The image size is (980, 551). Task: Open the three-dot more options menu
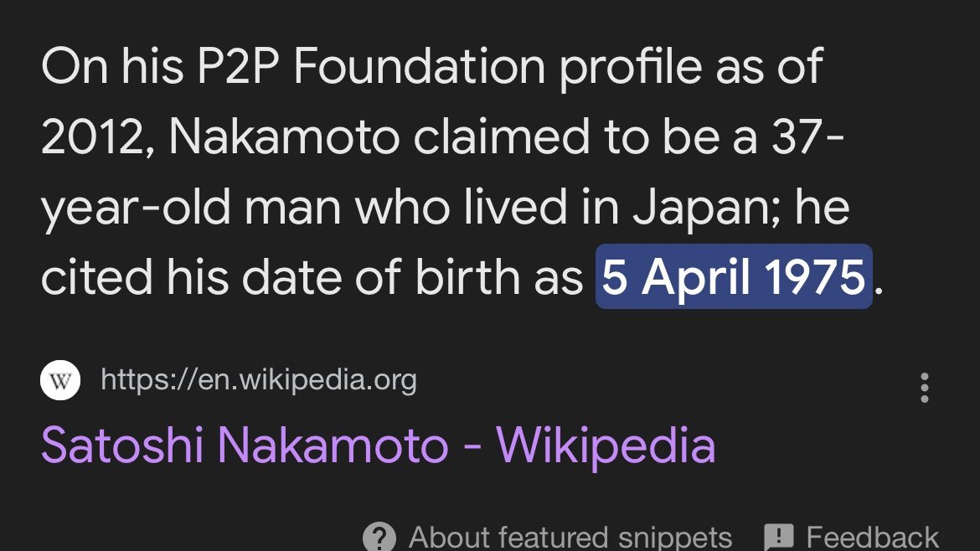(x=924, y=388)
